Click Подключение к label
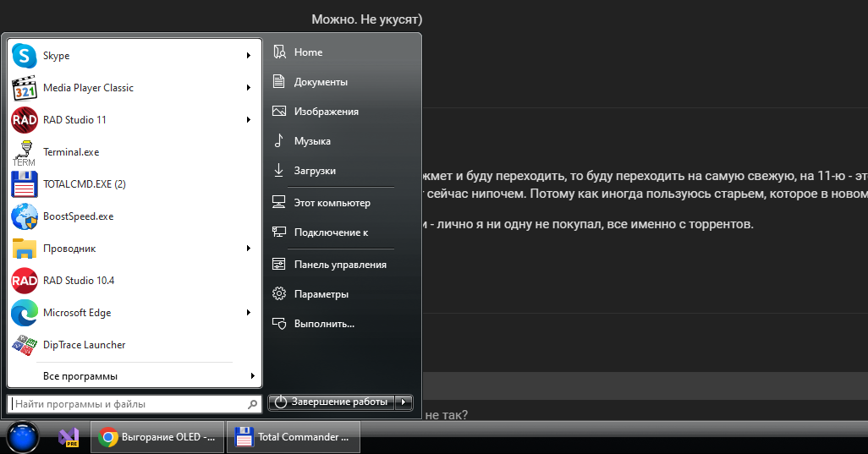 pos(331,232)
